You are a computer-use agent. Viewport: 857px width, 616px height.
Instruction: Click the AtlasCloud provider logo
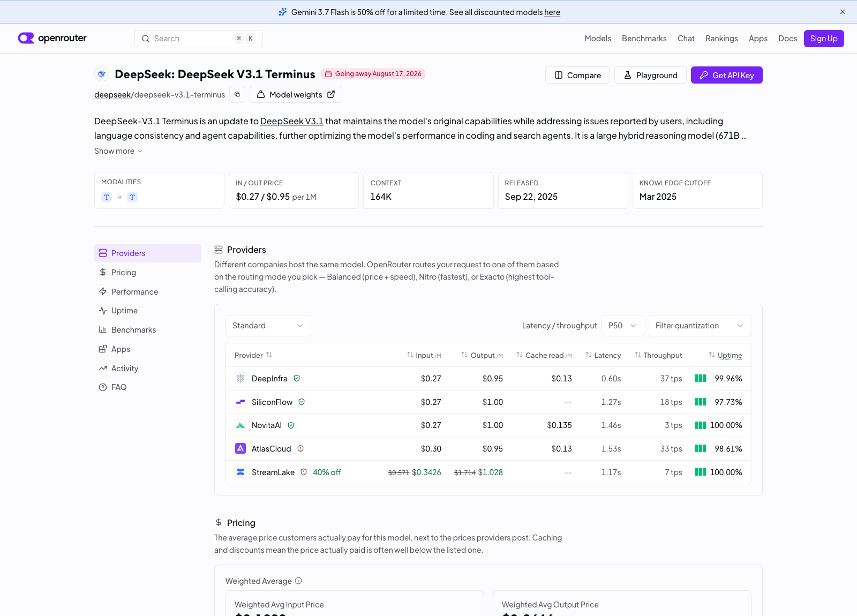coord(240,448)
